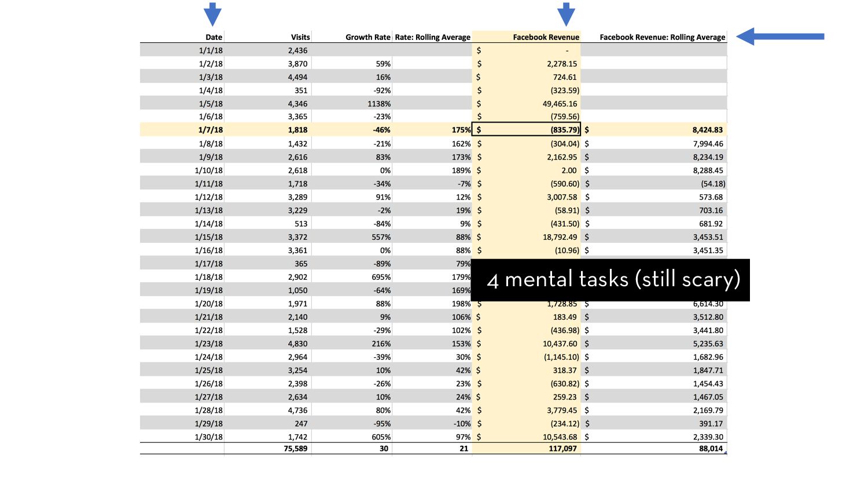The height and width of the screenshot is (488, 868).
Task: Click the date cell 1/19/18
Action: tap(208, 290)
